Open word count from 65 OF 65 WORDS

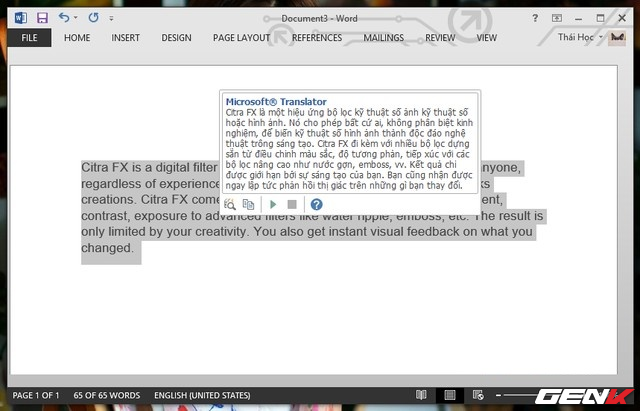(x=107, y=395)
